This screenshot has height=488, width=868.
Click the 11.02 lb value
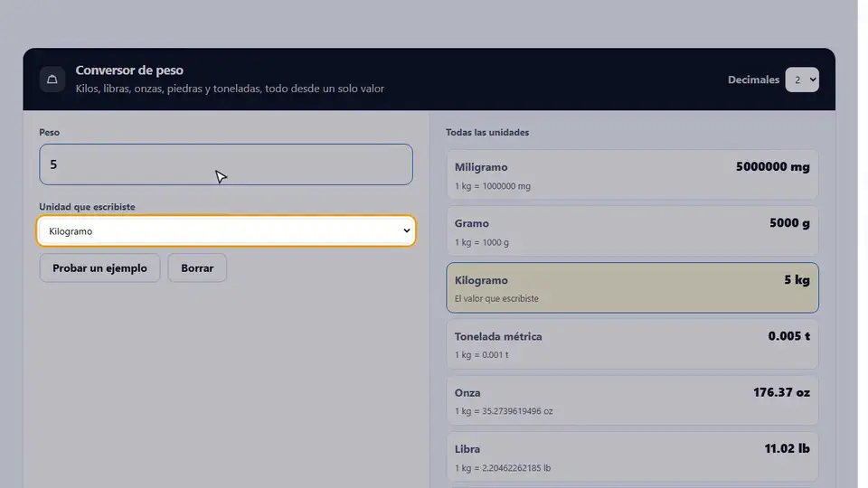pos(788,449)
